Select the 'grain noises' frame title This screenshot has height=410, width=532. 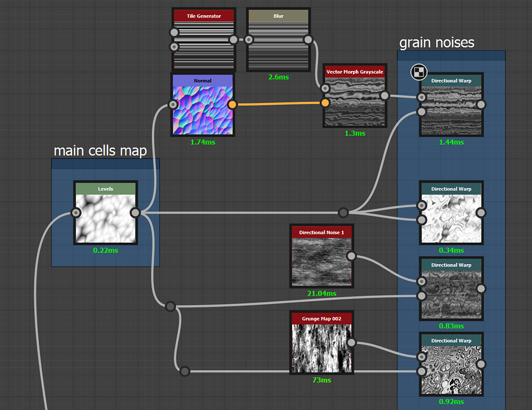click(436, 43)
